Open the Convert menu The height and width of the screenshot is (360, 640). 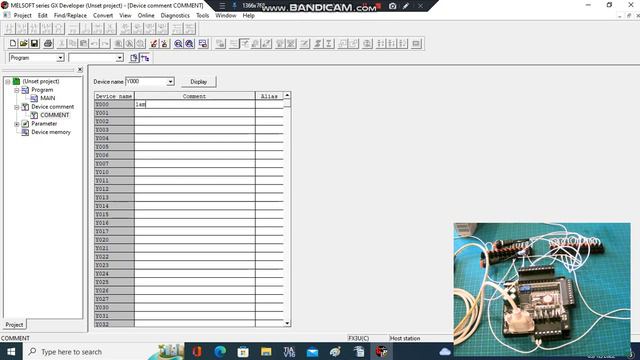[x=103, y=16]
